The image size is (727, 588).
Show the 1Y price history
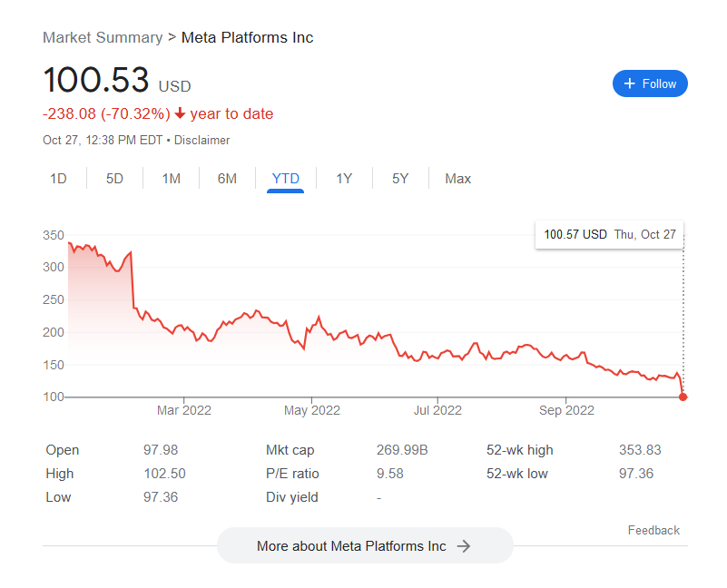(x=344, y=179)
